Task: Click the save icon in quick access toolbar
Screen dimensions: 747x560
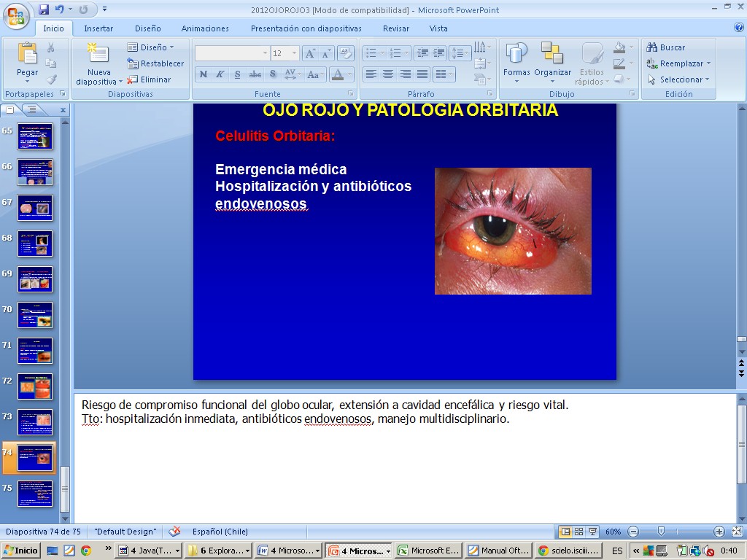Action: (44, 9)
